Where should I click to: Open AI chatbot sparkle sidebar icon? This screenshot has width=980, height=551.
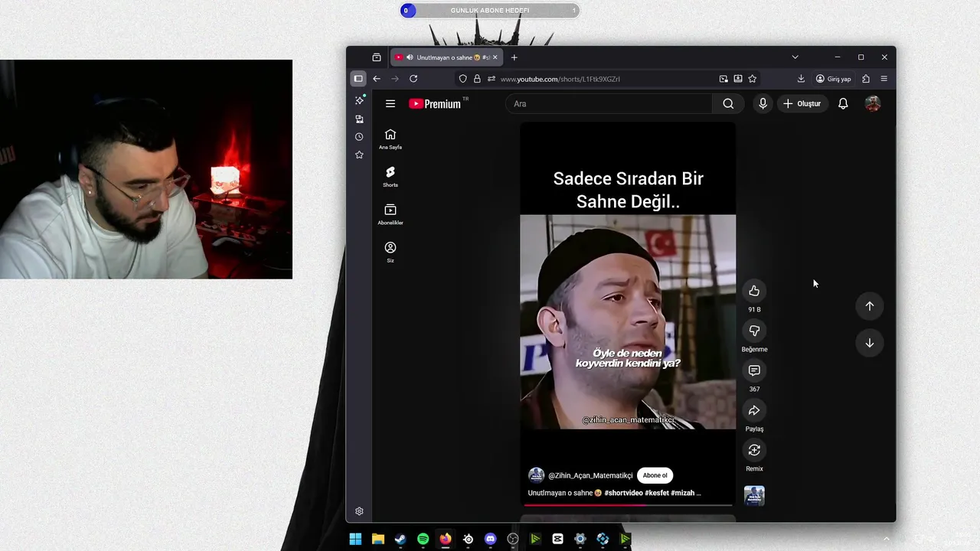(359, 100)
